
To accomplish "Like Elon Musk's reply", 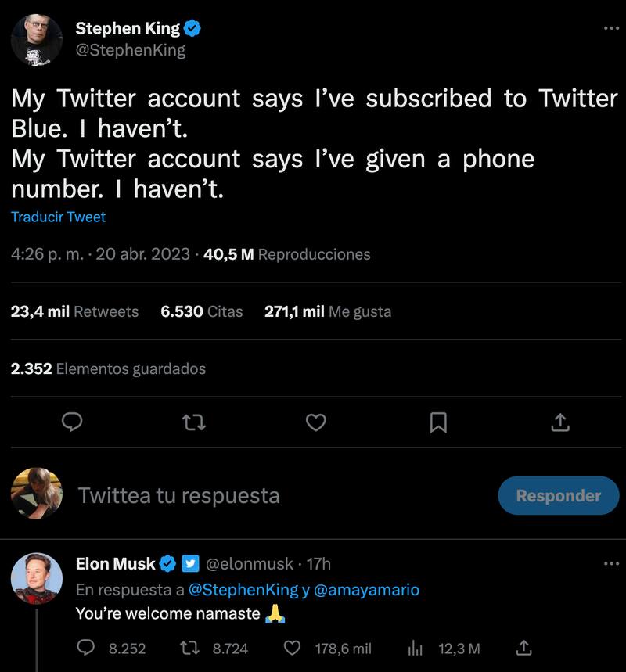I will (292, 648).
